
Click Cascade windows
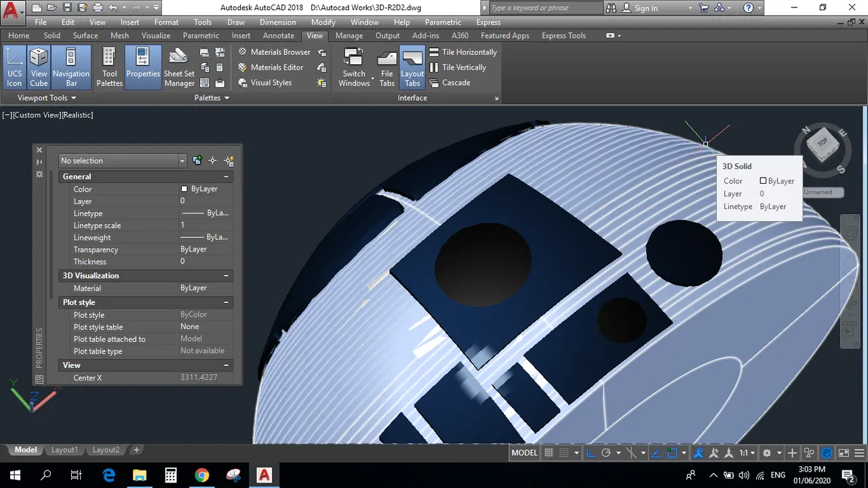pyautogui.click(x=450, y=83)
